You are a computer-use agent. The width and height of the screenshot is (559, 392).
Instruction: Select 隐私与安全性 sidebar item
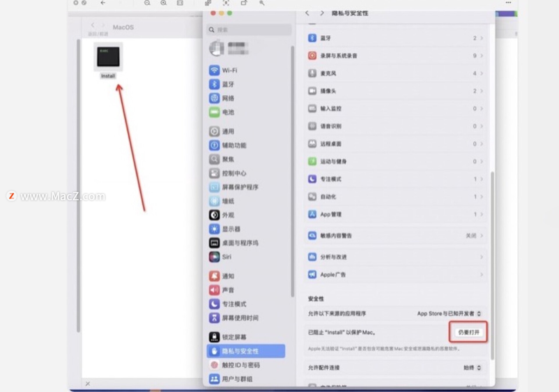pyautogui.click(x=246, y=351)
